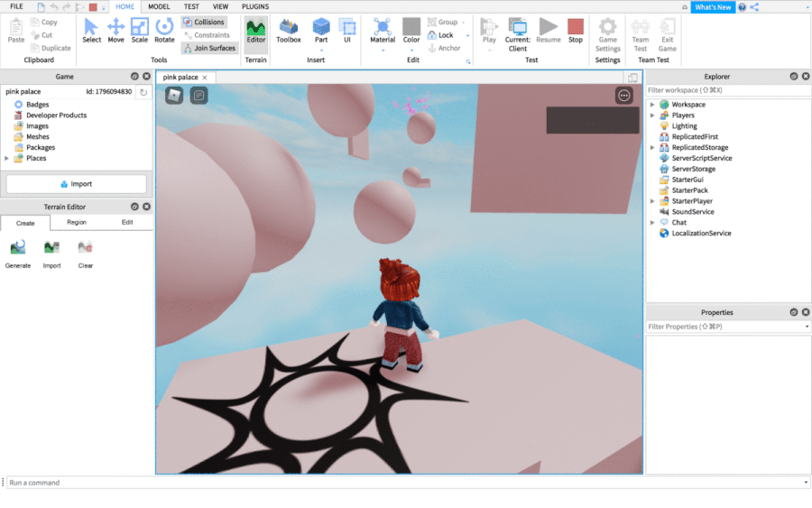Open the Color dropdown arrow

(411, 51)
